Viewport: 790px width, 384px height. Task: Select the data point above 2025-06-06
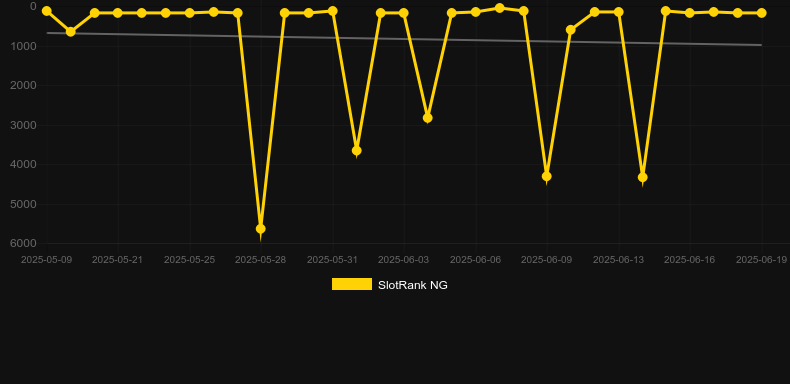point(475,12)
